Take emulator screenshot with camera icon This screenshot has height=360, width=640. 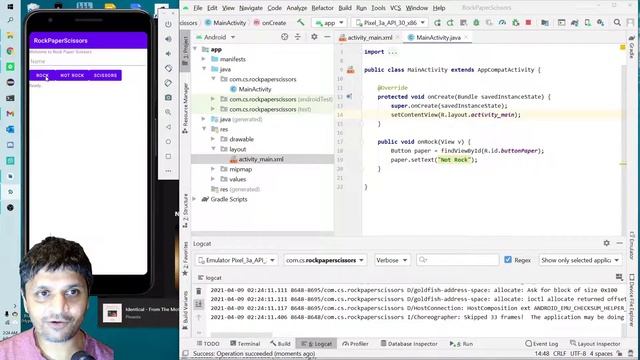[x=168, y=98]
